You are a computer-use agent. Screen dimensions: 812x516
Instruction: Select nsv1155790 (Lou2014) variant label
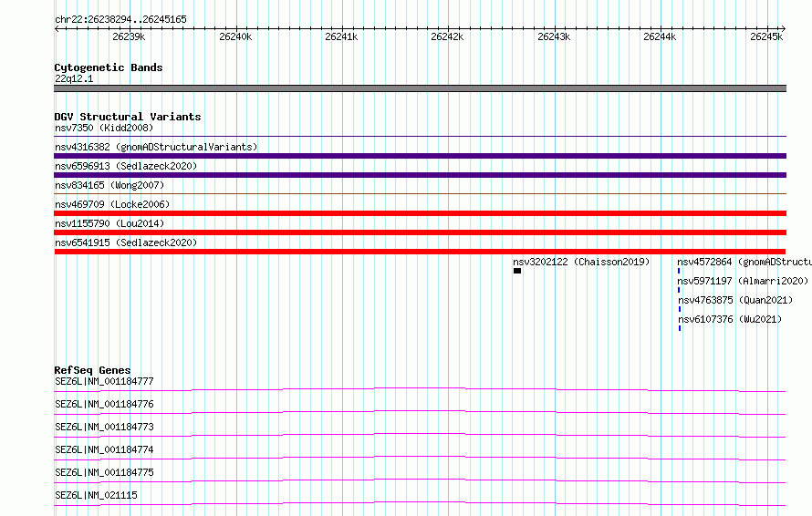tap(109, 223)
